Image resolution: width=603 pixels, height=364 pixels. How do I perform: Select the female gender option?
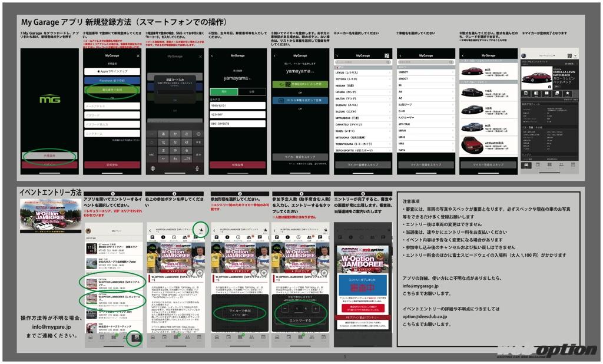(x=252, y=92)
